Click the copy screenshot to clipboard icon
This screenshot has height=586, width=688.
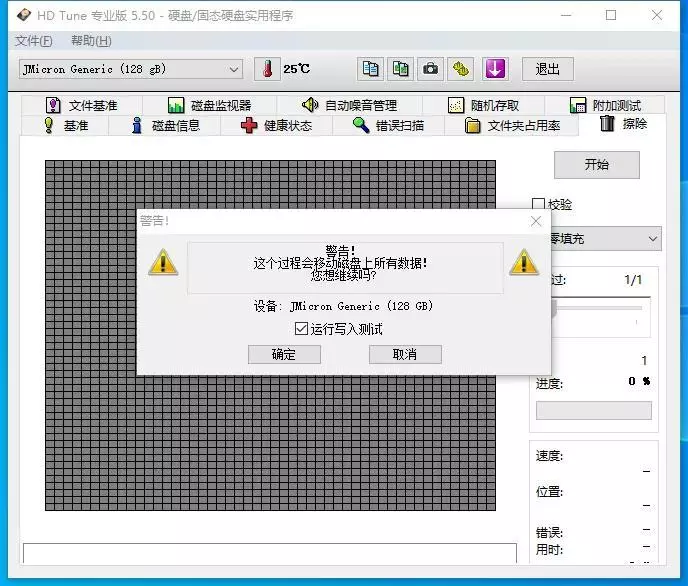(400, 69)
